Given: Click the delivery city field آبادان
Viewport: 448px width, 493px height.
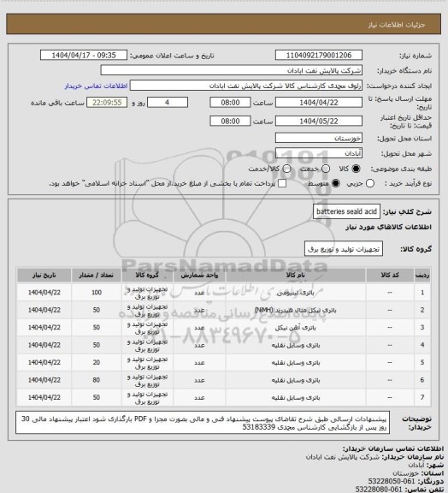Looking at the screenshot, I should [319, 153].
